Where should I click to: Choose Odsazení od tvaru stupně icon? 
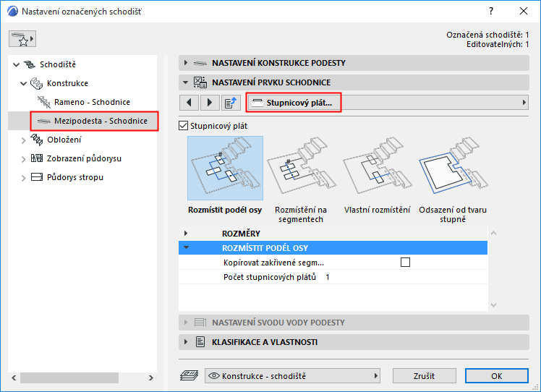(x=453, y=168)
